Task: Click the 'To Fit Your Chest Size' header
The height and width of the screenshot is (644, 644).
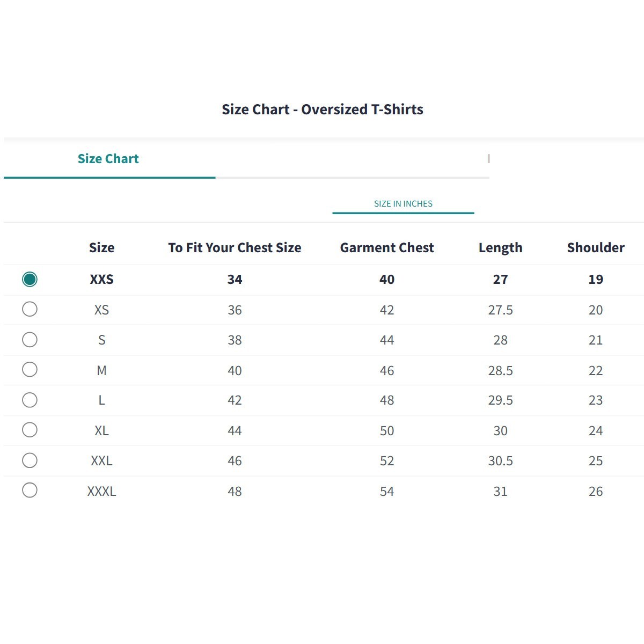Action: pos(235,247)
